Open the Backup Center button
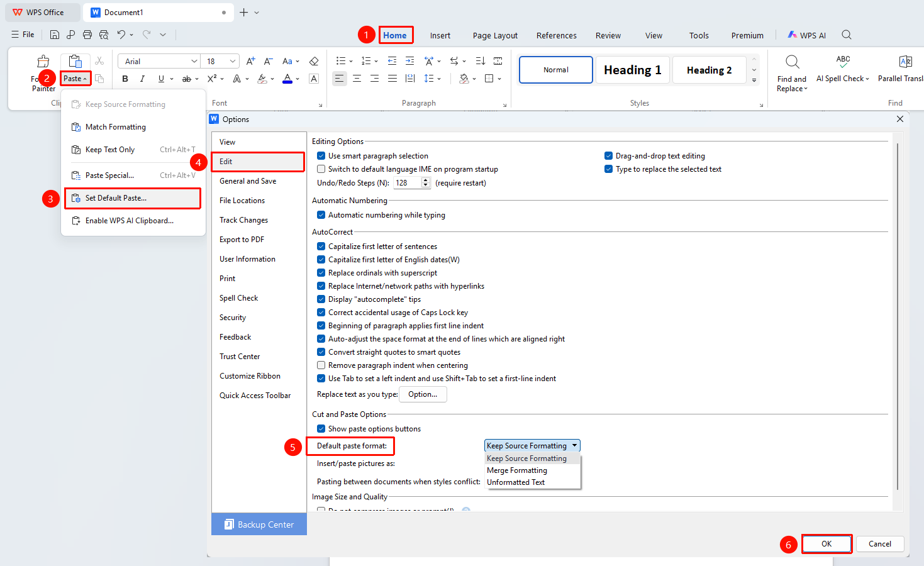Viewport: 924px width, 566px height. coord(259,524)
